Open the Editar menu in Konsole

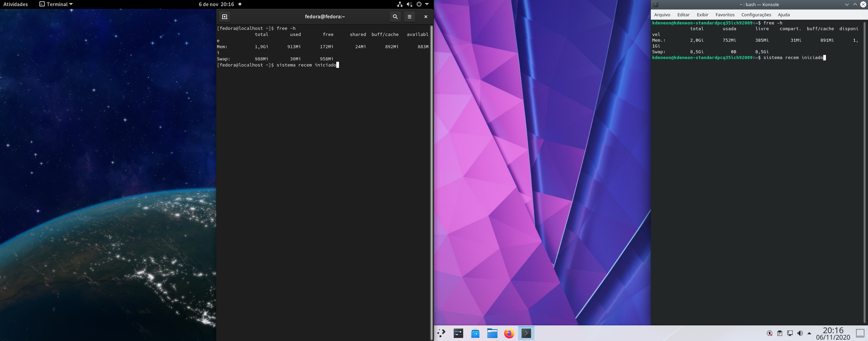tap(683, 15)
